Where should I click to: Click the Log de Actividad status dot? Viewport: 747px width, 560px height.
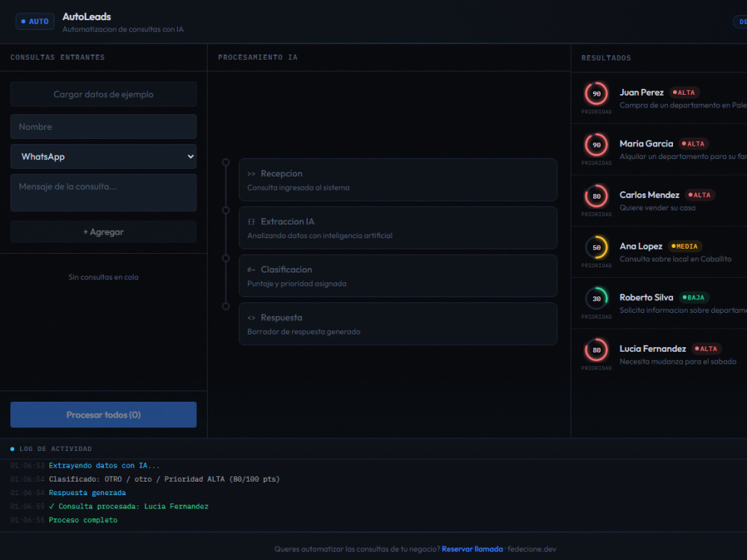point(13,449)
